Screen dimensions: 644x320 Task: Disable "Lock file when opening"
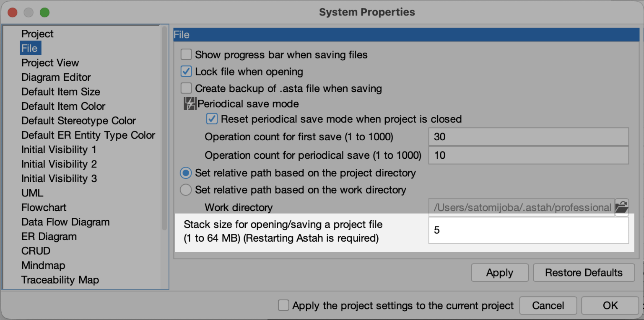click(x=186, y=71)
